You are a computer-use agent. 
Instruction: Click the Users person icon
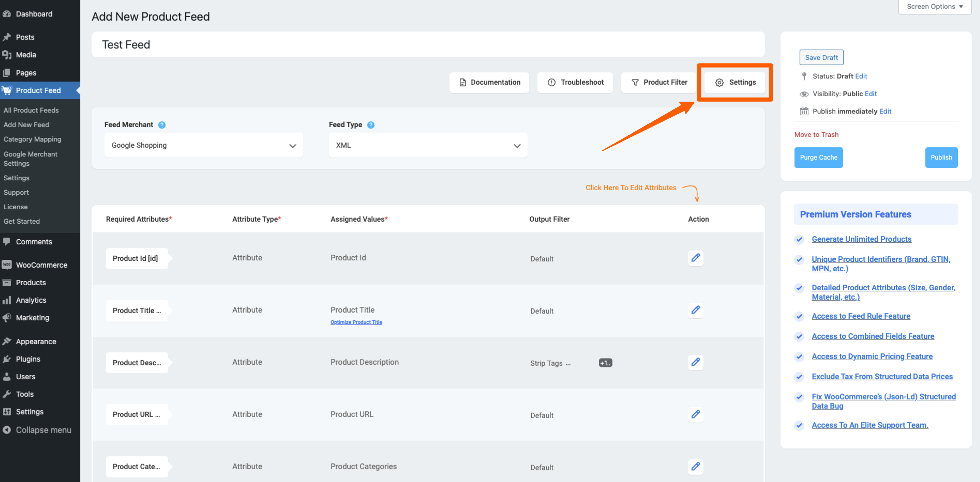pos(7,377)
